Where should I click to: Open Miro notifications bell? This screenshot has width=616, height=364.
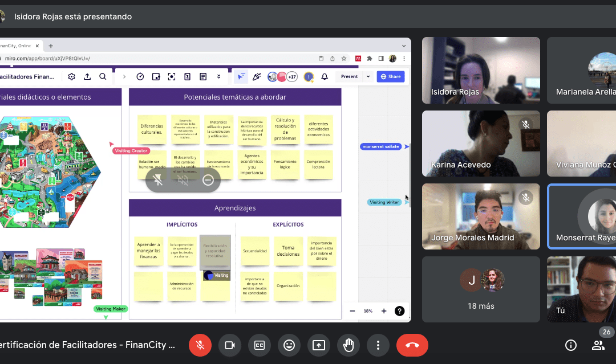325,77
